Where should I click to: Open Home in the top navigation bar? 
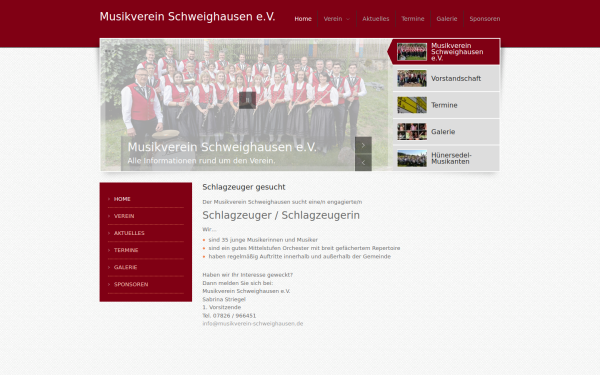[x=303, y=19]
